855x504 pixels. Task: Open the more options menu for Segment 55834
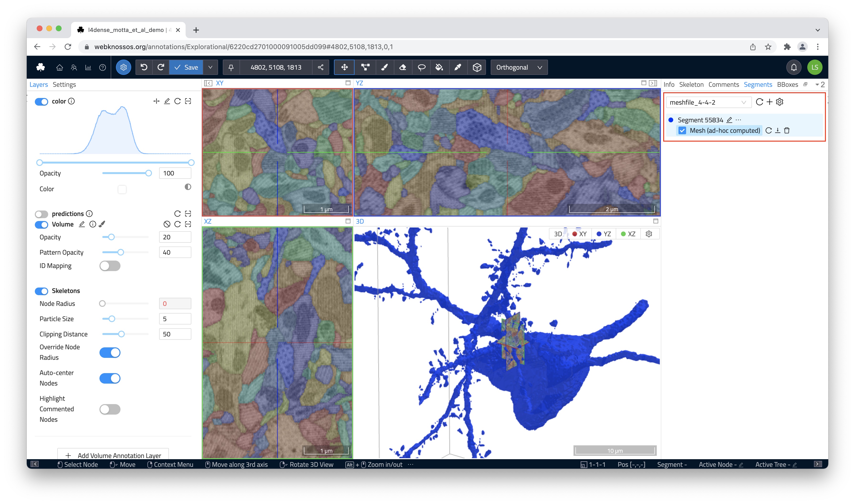pyautogui.click(x=738, y=120)
